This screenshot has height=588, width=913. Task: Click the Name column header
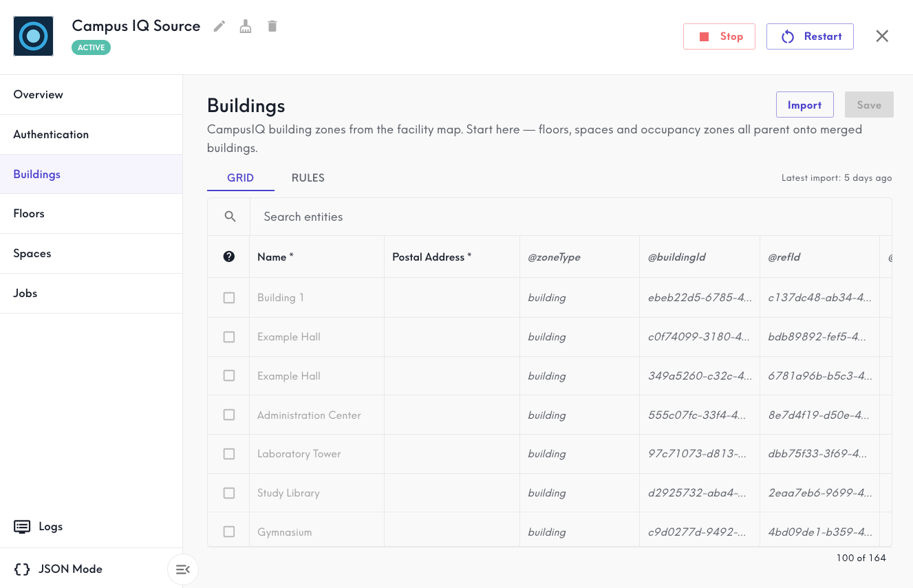click(x=316, y=257)
